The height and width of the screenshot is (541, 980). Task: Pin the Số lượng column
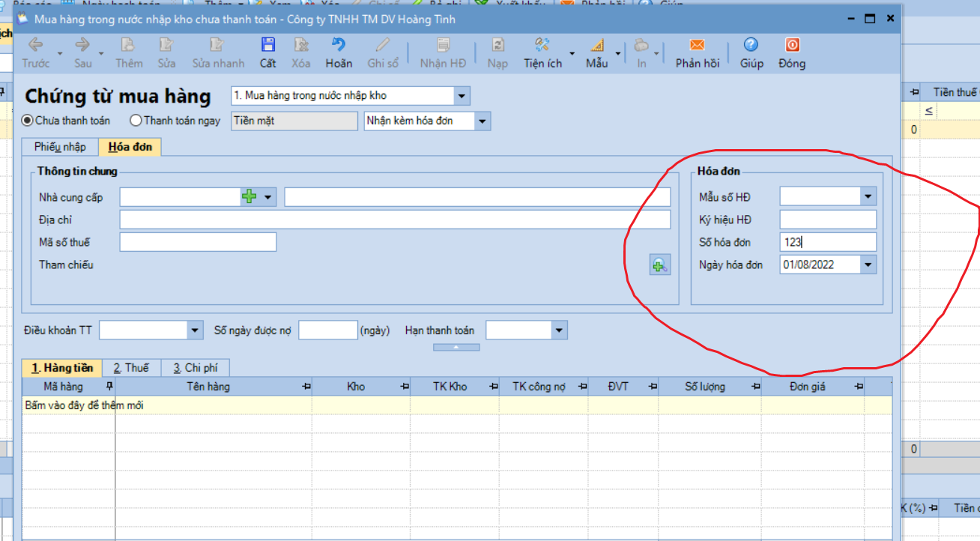pyautogui.click(x=755, y=387)
